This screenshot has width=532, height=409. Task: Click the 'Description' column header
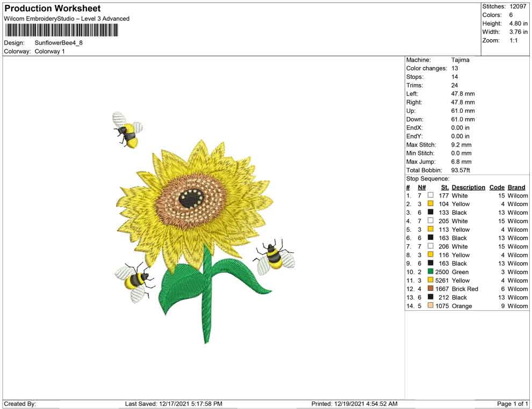[469, 187]
